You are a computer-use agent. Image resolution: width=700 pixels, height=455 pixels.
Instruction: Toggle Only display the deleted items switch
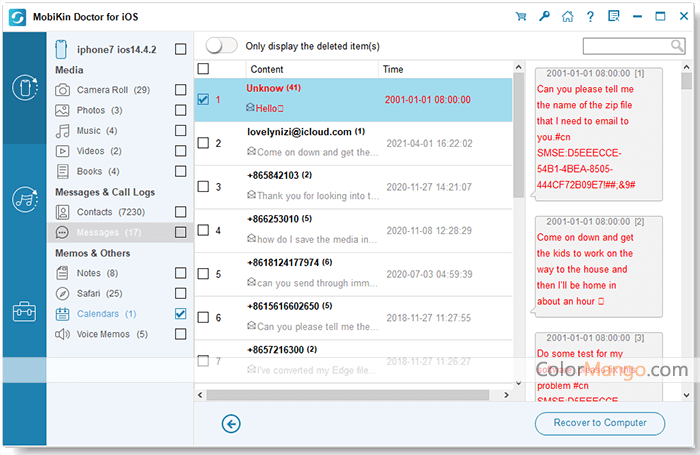[x=221, y=46]
